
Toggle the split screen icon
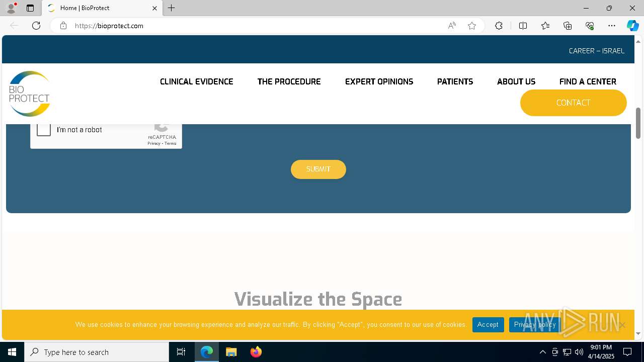point(523,26)
